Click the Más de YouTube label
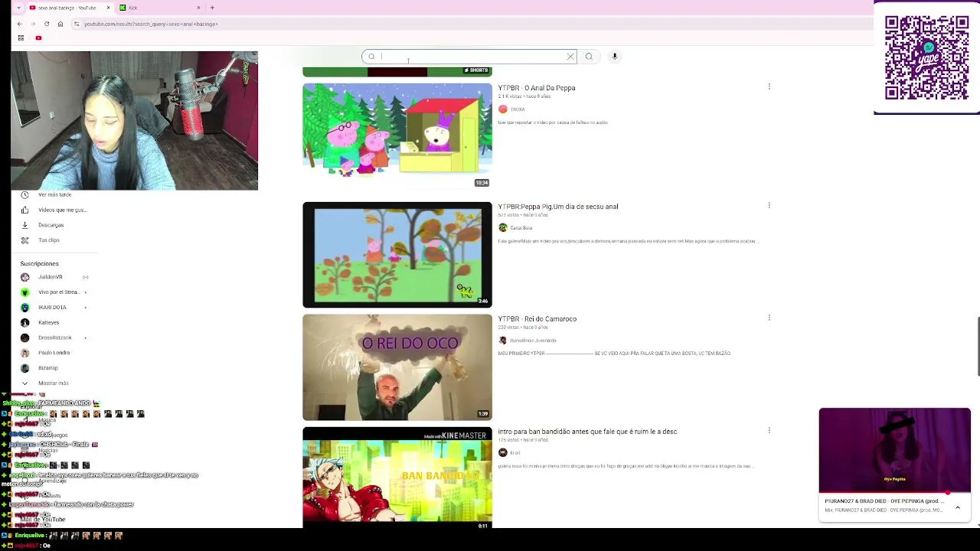 coord(43,520)
